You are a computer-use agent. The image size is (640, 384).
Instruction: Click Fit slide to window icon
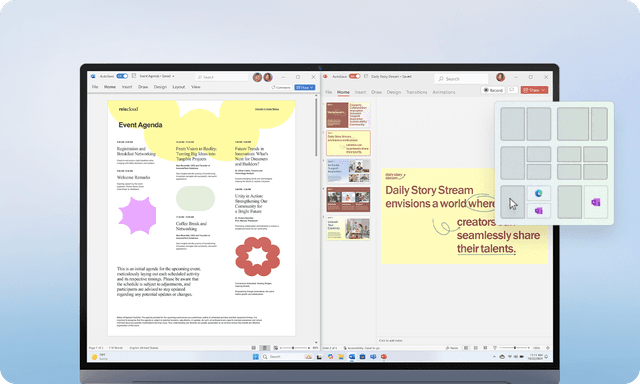point(548,348)
